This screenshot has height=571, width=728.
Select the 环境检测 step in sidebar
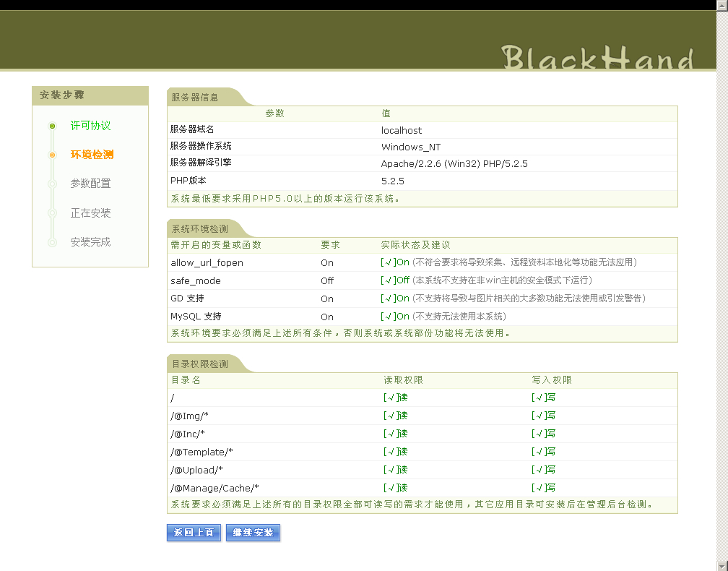pos(92,154)
